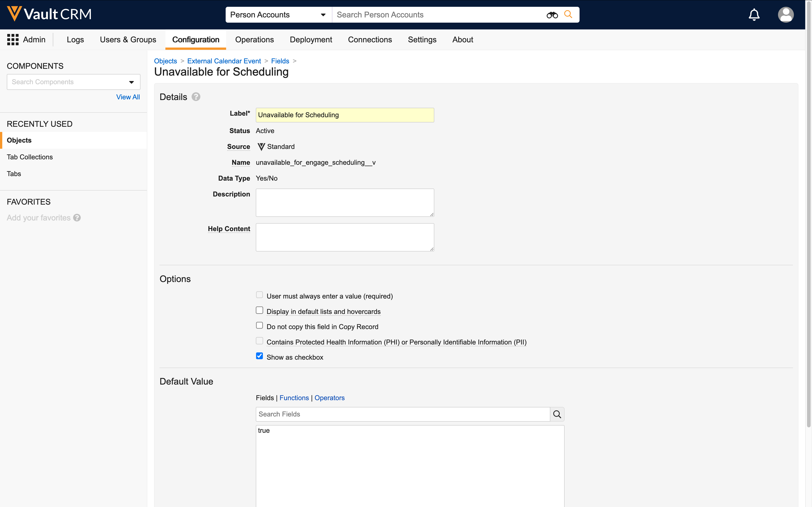Open the Admin app grid icon
This screenshot has width=812, height=507.
pyautogui.click(x=13, y=40)
